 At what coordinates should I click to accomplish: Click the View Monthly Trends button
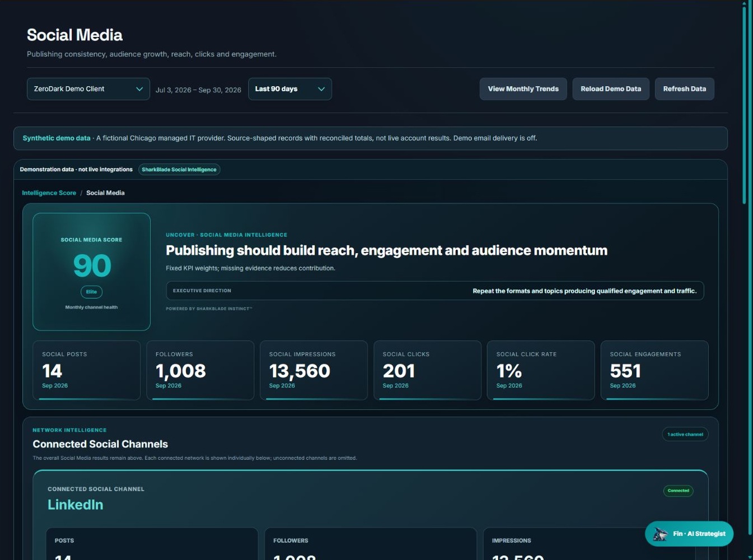[523, 89]
